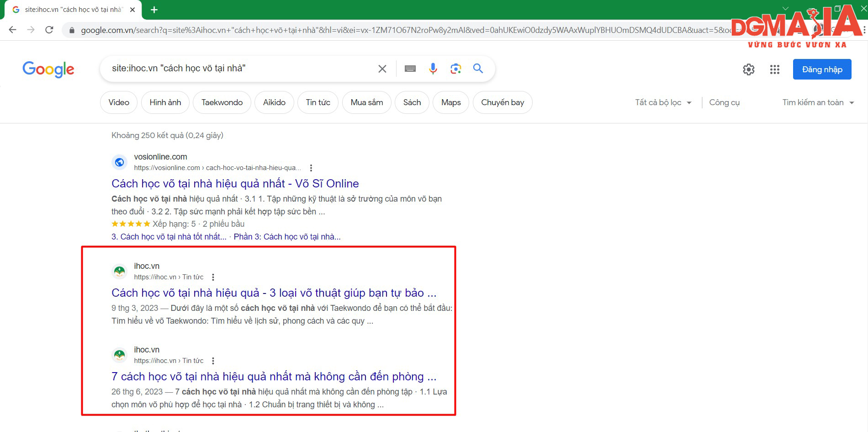Click the 'Khoảng 250 kết quả' stats text
This screenshot has width=868, height=432.
click(167, 135)
